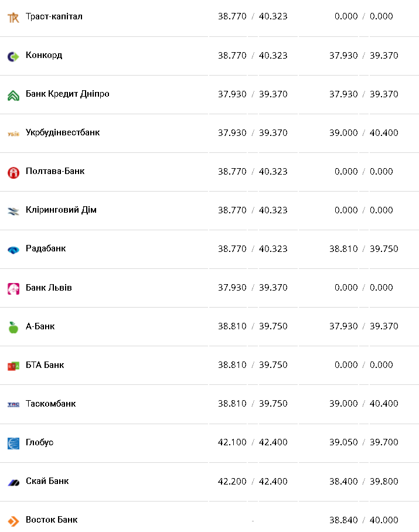
Task: Click the pink Банк Львів logo icon
Action: [13, 288]
